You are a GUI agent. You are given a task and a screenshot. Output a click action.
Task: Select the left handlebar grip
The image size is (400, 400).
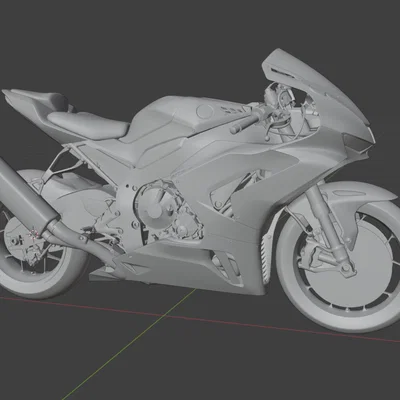244,123
